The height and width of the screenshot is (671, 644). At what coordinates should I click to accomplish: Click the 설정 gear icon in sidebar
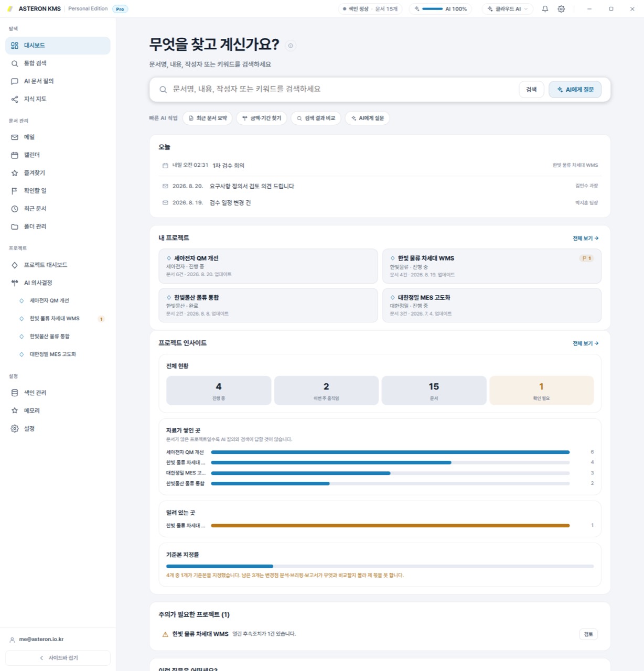tap(15, 428)
